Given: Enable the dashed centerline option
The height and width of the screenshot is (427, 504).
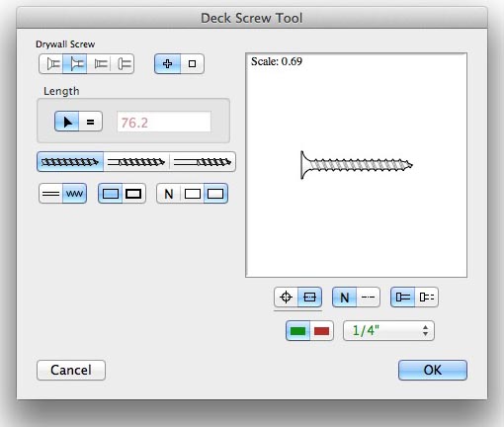Looking at the screenshot, I should [x=368, y=298].
